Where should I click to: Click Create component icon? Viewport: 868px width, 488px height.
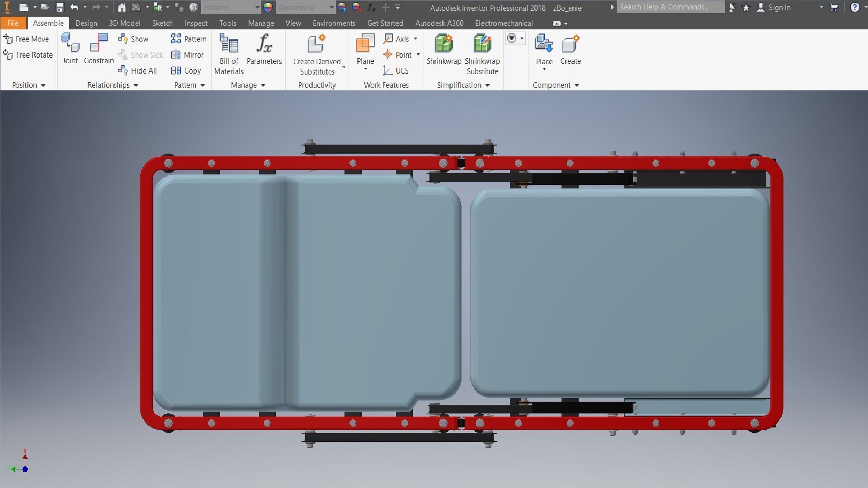[x=570, y=44]
